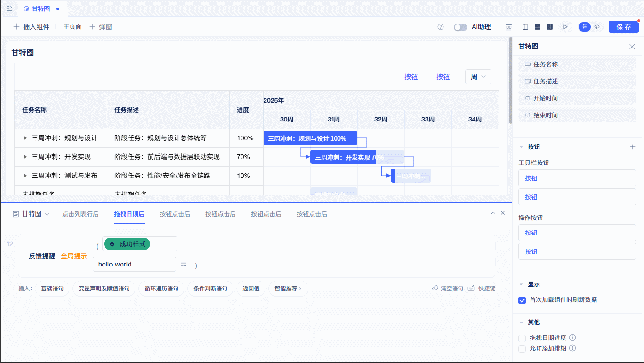
Task: Select the first 按钮 under 工具栏按钮
Action: pyautogui.click(x=577, y=178)
